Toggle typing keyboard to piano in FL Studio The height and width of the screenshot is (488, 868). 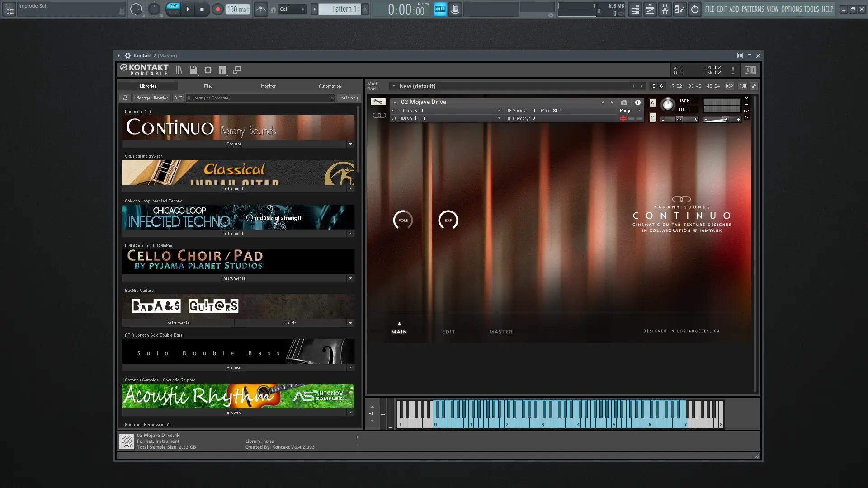(440, 9)
